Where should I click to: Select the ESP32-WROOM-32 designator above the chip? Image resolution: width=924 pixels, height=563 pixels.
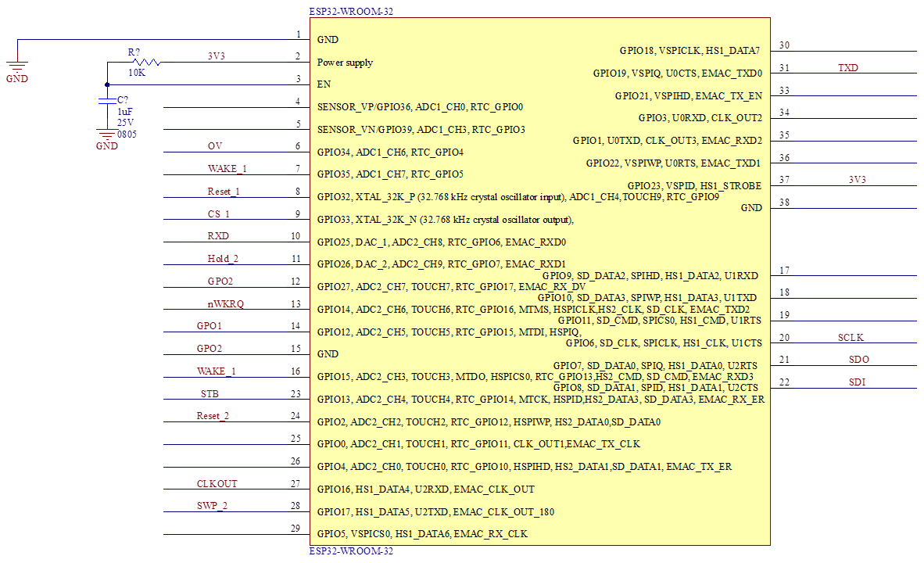[351, 11]
